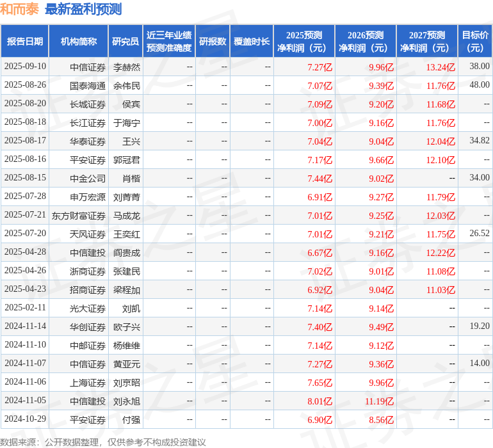Select the 报告日期 column header
Viewport: 493px width, 448px height.
[25, 41]
